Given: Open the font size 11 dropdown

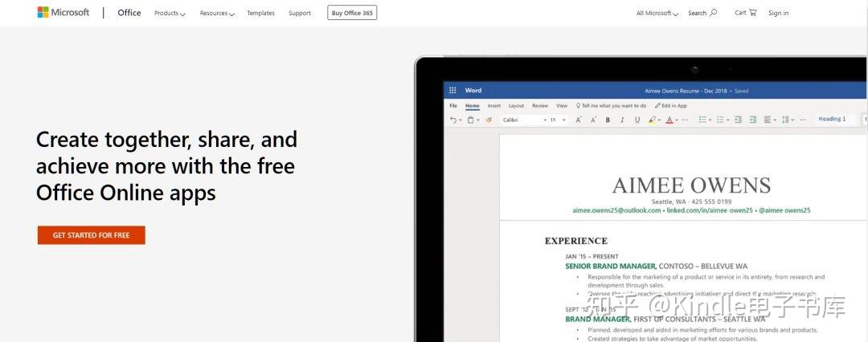Looking at the screenshot, I should pyautogui.click(x=564, y=120).
